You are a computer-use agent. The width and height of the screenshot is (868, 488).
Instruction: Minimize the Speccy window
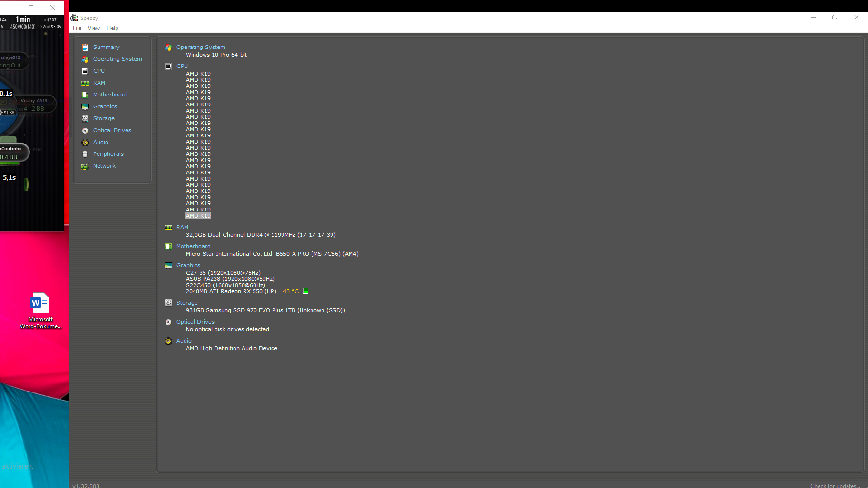(813, 17)
